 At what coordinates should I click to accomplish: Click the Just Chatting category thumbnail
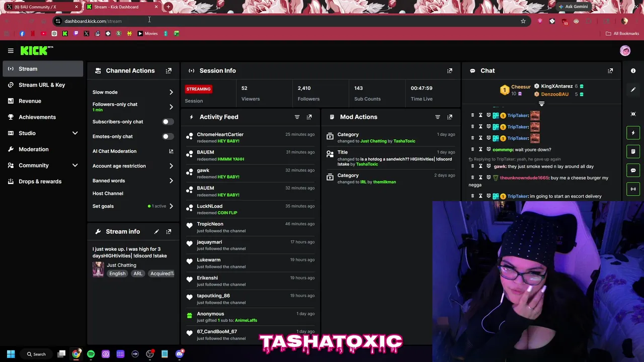tap(98, 269)
